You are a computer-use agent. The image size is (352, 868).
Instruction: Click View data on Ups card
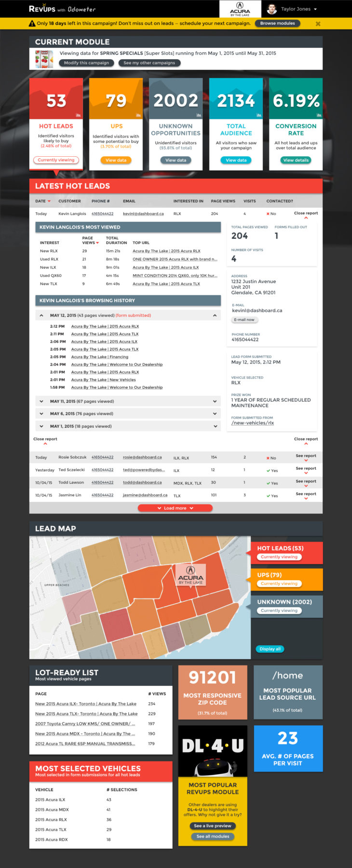116,160
